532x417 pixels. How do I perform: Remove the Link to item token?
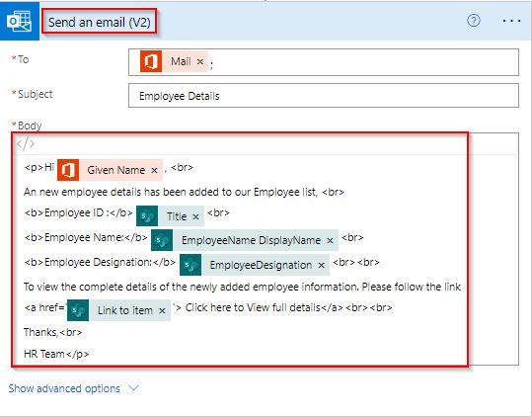(162, 310)
